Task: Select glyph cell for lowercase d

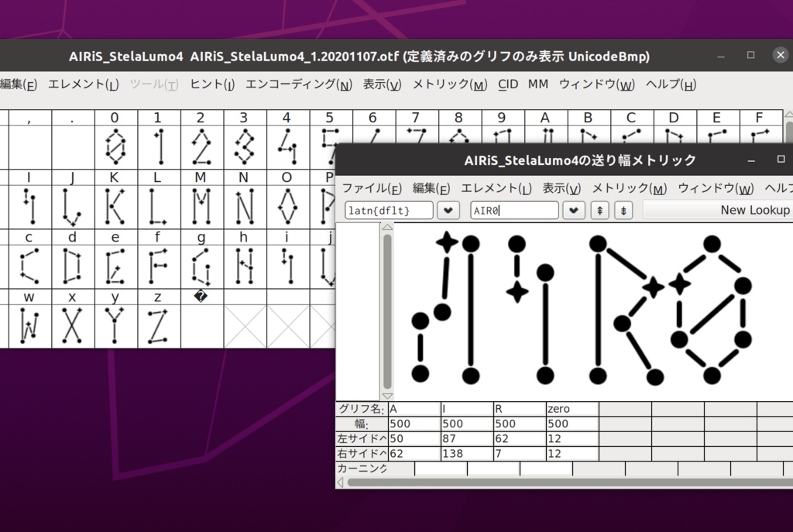Action: point(73,266)
